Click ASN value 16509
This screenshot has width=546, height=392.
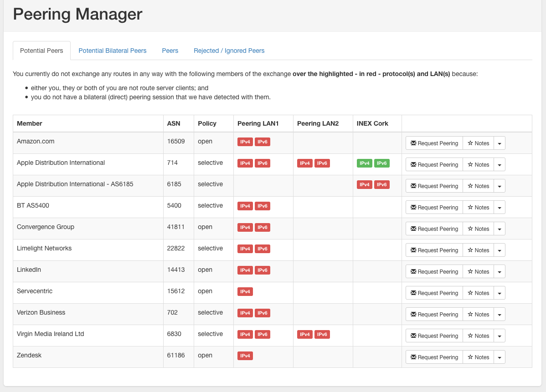click(x=176, y=141)
